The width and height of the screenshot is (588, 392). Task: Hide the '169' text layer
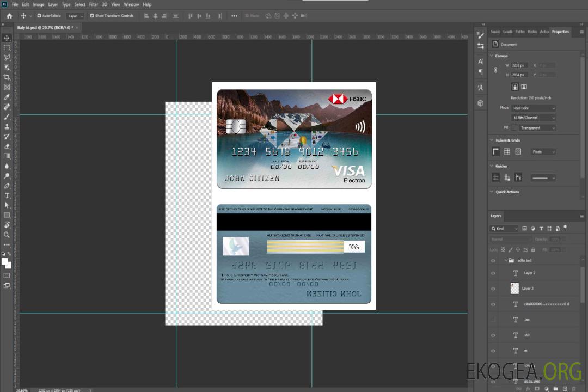[x=493, y=335]
